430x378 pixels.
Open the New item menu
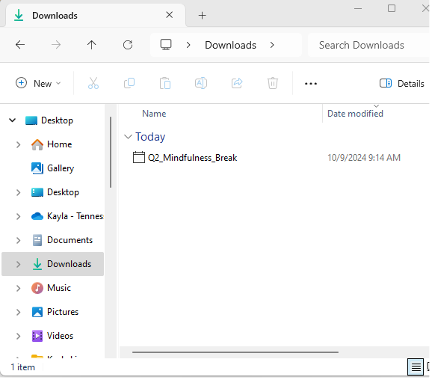click(x=38, y=83)
